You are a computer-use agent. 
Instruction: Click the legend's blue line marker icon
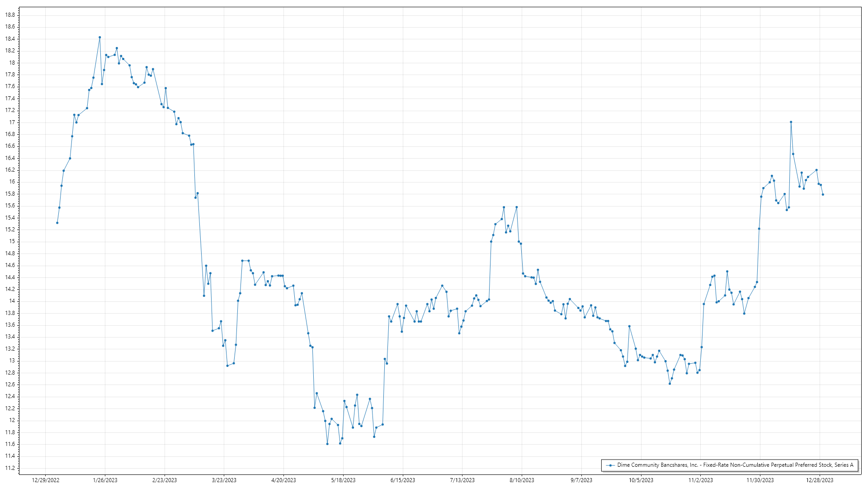click(611, 465)
